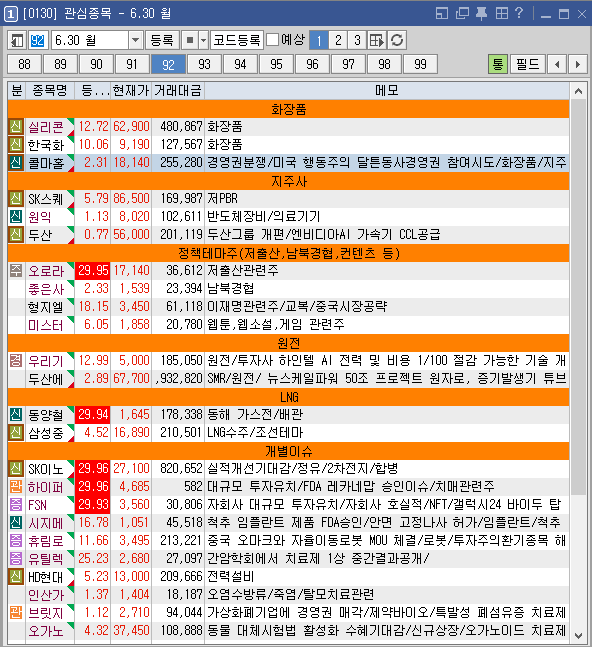Switch to group tab 93
Image resolution: width=592 pixels, height=647 pixels.
click(204, 64)
